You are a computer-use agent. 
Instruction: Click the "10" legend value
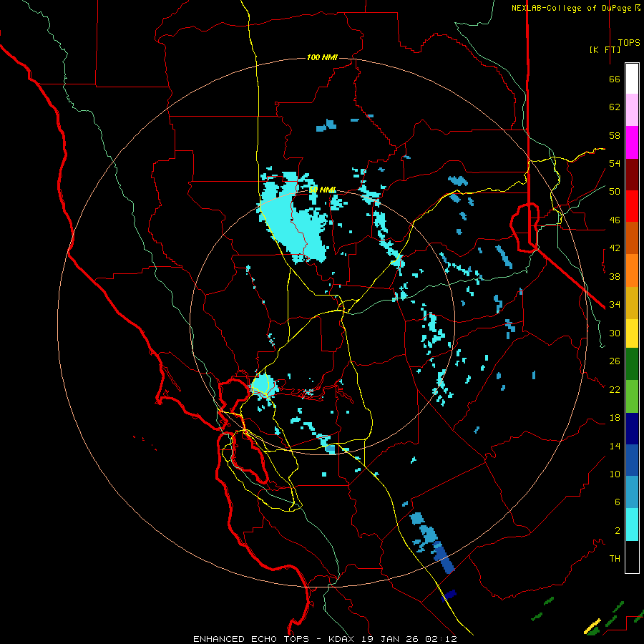[615, 474]
